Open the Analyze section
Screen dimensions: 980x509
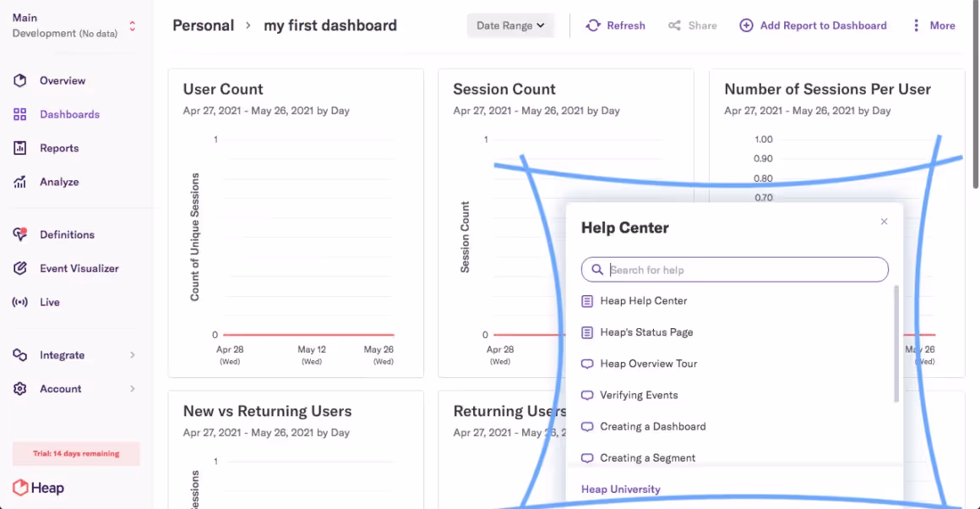pyautogui.click(x=59, y=182)
